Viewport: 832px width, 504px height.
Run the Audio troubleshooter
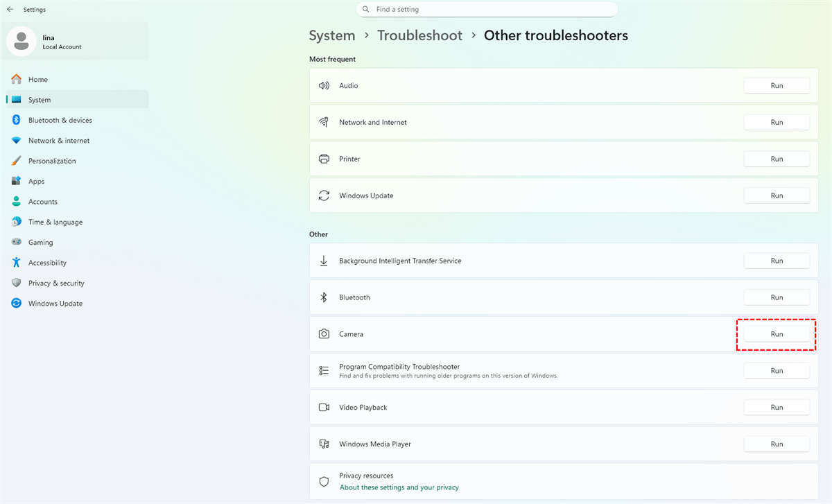tap(777, 86)
